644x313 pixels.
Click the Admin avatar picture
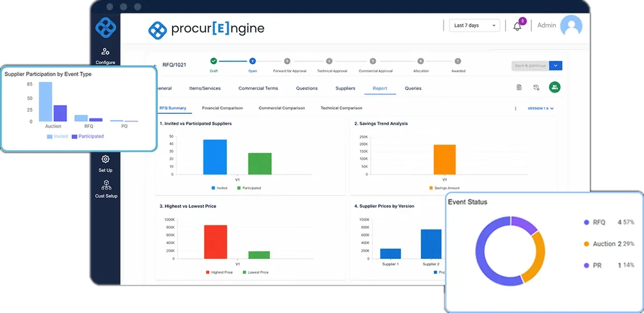tap(571, 25)
